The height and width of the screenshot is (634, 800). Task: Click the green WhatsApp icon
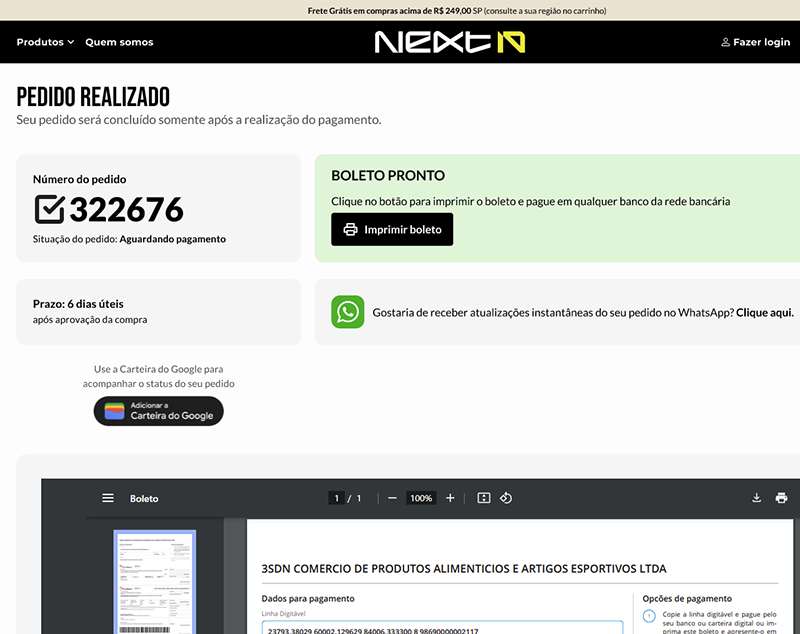coord(348,312)
